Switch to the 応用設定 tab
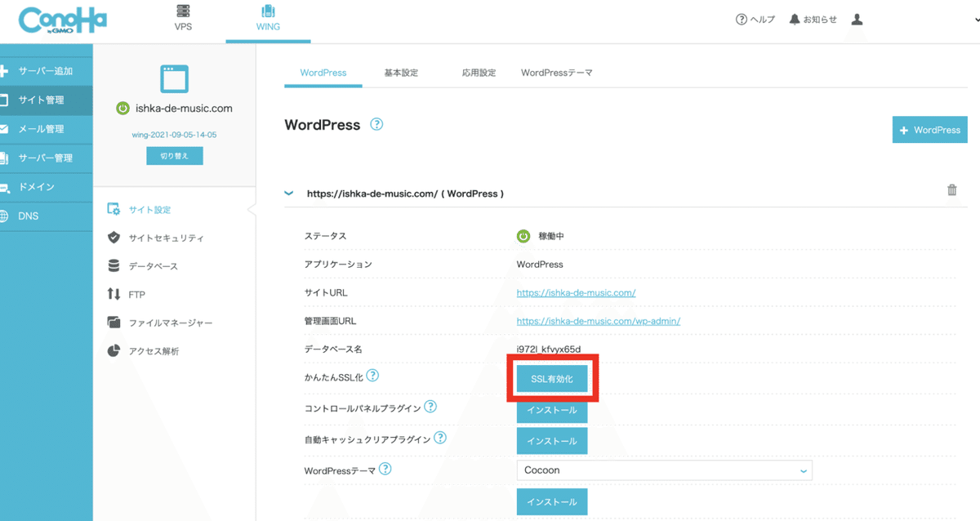The width and height of the screenshot is (980, 521). pyautogui.click(x=479, y=73)
